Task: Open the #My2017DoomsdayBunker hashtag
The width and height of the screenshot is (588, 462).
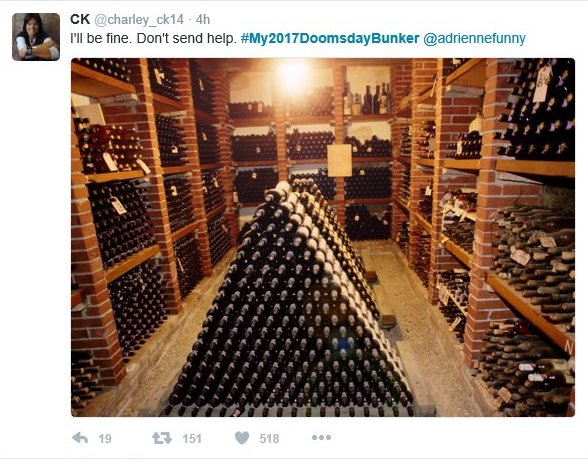Action: (330, 38)
